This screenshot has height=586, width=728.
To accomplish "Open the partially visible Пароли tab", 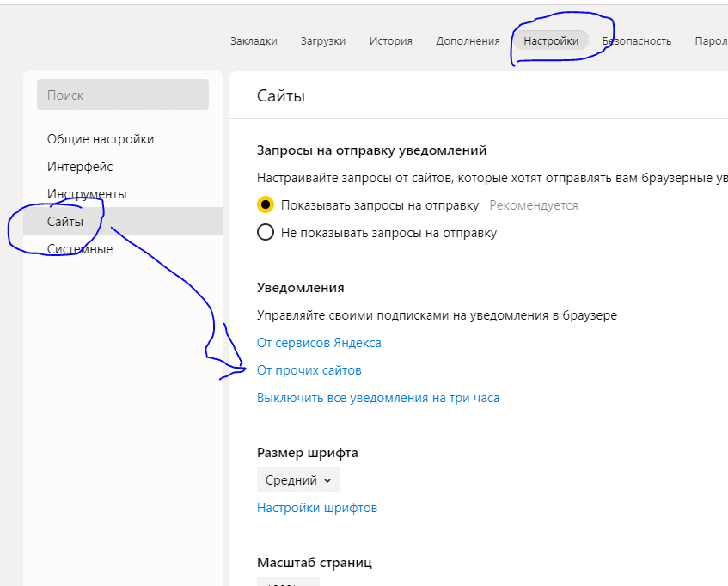I will (711, 40).
